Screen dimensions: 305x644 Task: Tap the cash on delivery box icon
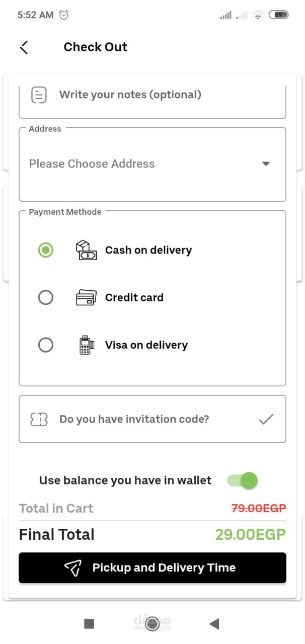pos(86,250)
